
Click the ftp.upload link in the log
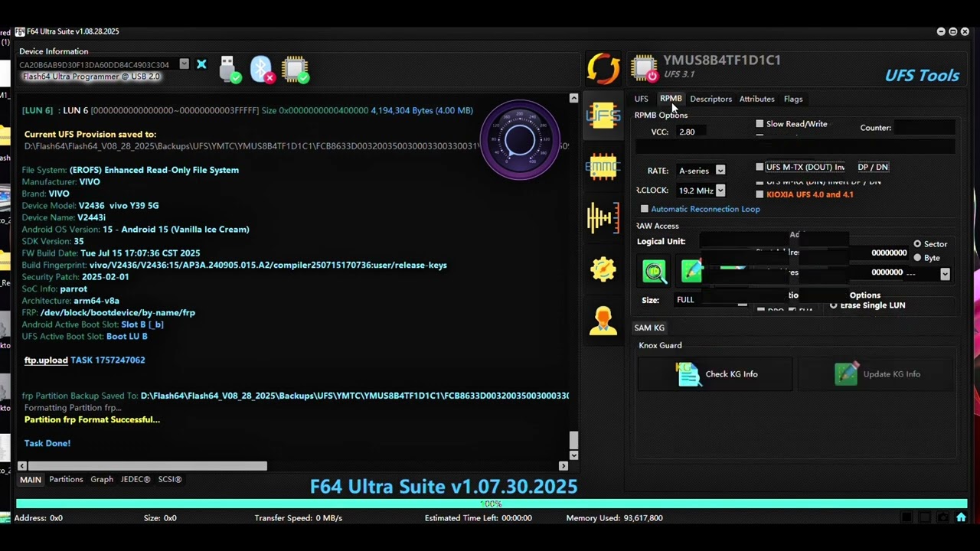[46, 360]
